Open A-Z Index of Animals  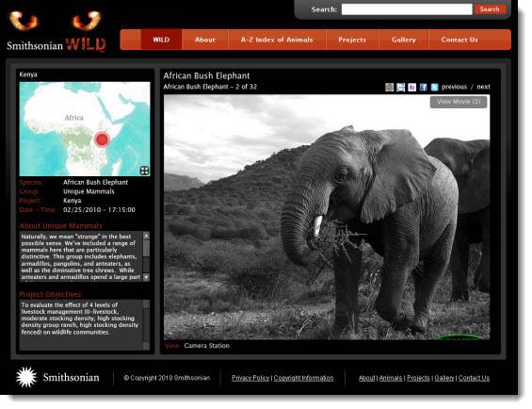(277, 40)
